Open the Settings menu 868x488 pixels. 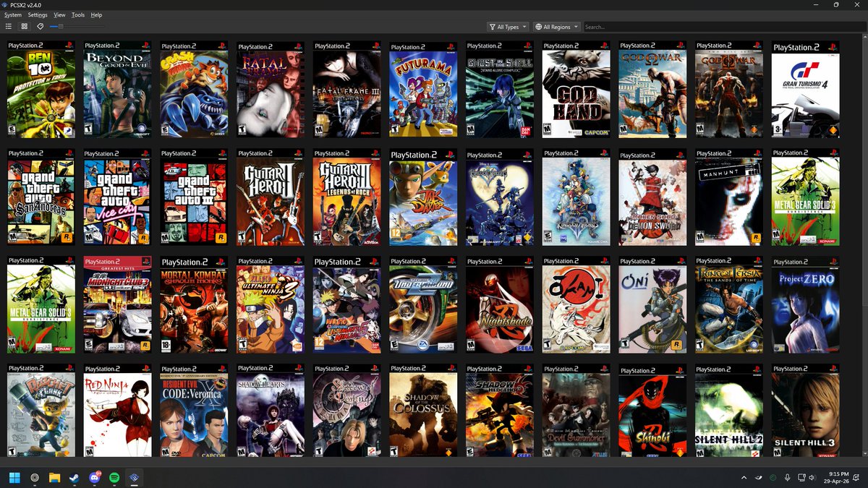tap(38, 14)
